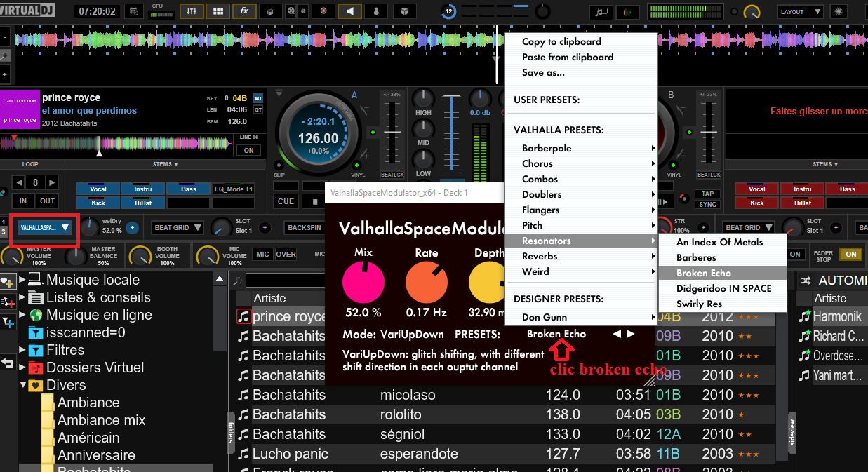Viewport: 868px width, 472px height.
Task: Open the LAYOUT dropdown
Action: pos(800,11)
